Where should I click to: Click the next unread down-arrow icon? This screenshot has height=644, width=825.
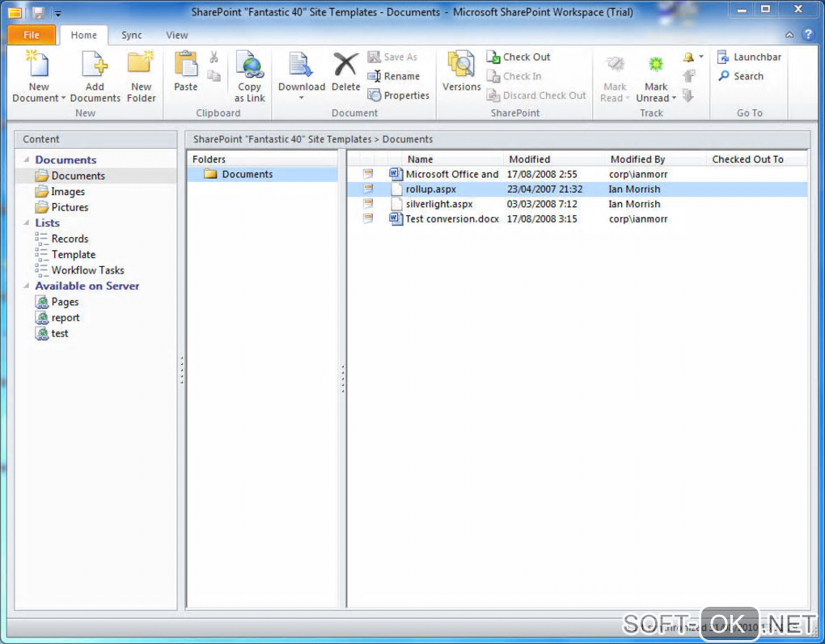point(688,95)
